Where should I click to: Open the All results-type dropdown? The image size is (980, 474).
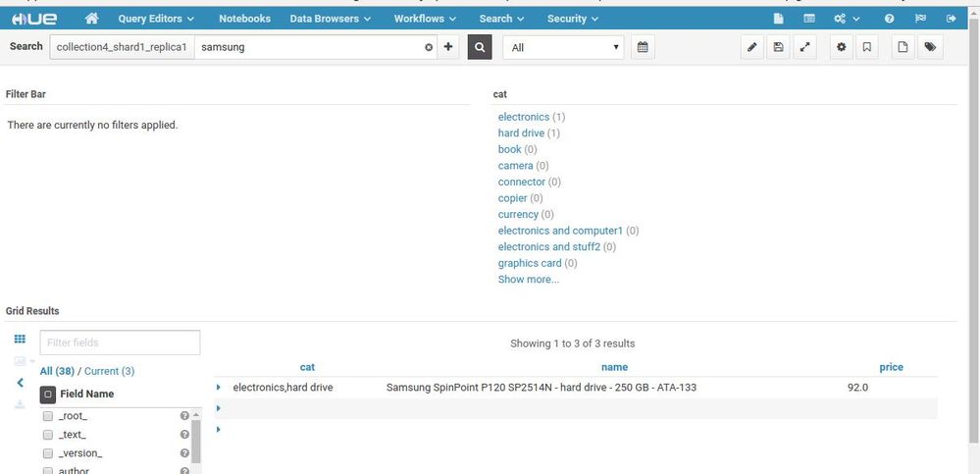pos(563,47)
